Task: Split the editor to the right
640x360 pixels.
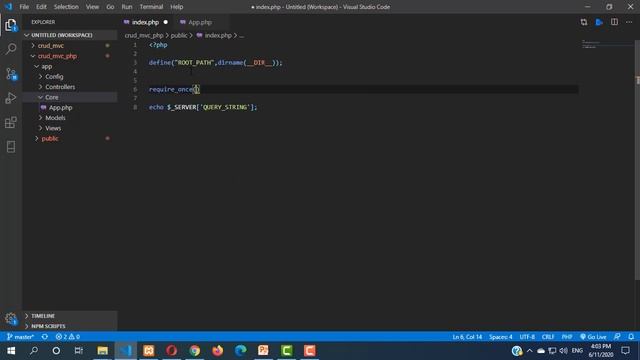Action: point(614,22)
